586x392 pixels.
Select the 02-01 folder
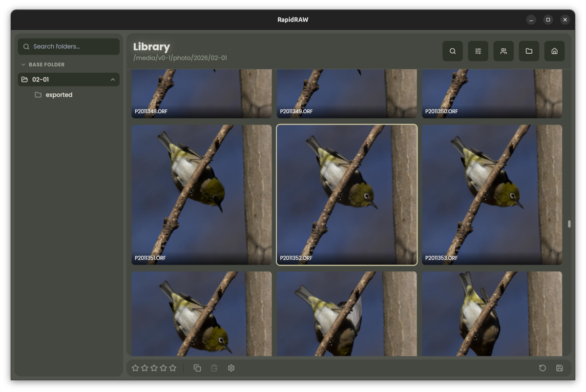pyautogui.click(x=69, y=80)
